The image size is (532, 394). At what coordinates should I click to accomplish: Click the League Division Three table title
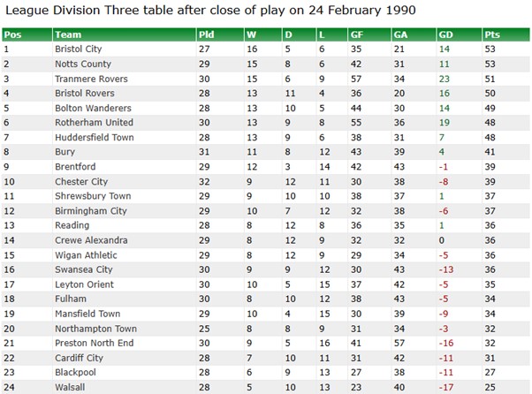point(210,11)
